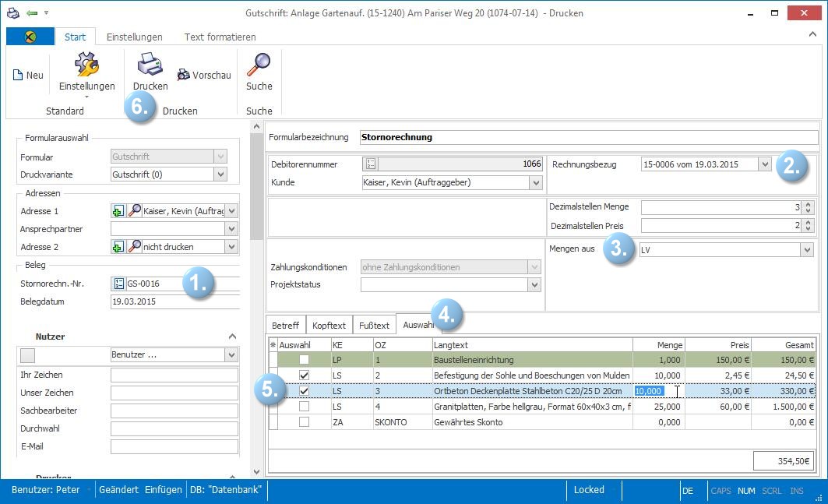828x504 pixels.
Task: Add a new address for Adresse 2
Action: pos(118,247)
